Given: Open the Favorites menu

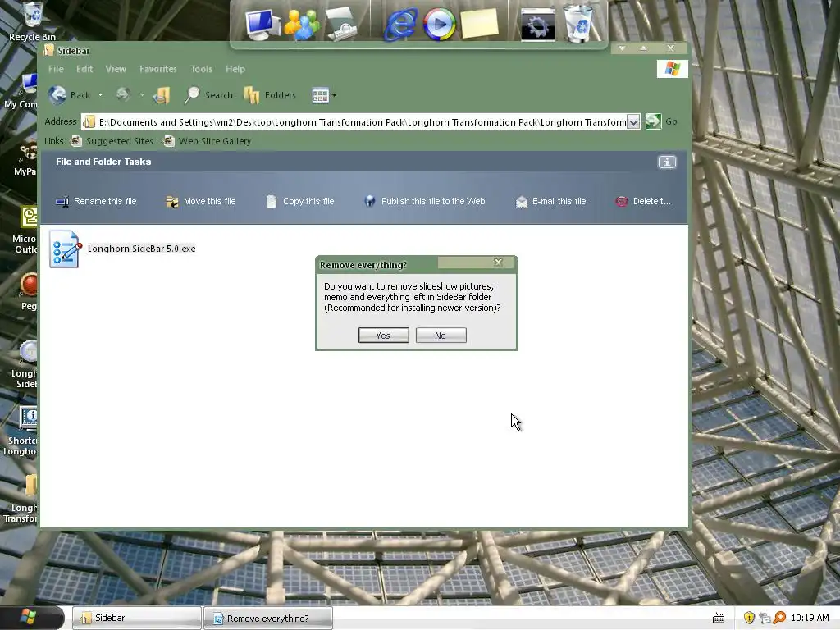Looking at the screenshot, I should point(158,69).
